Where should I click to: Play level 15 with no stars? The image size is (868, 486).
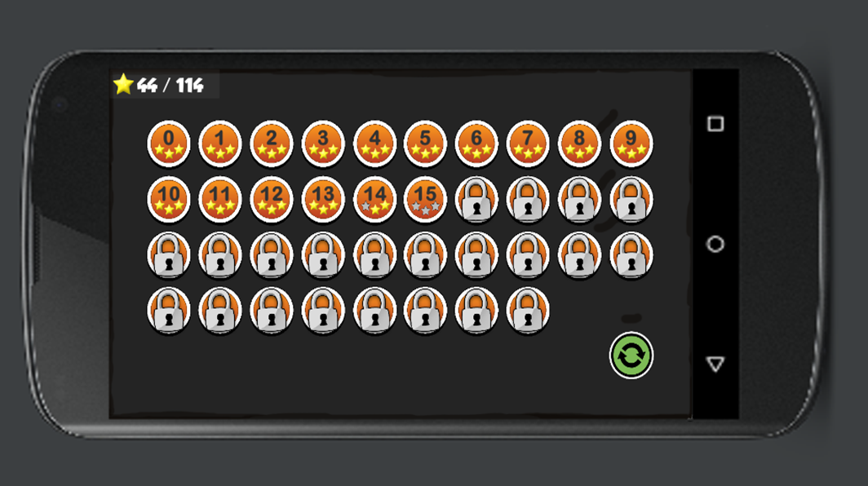point(425,199)
